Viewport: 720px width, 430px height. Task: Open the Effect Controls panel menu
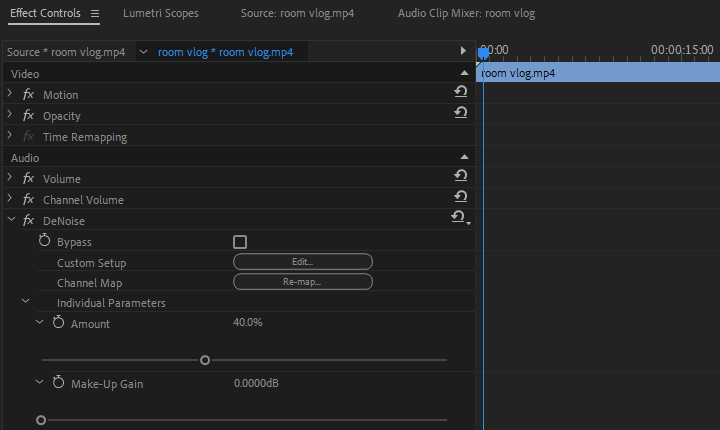(95, 14)
